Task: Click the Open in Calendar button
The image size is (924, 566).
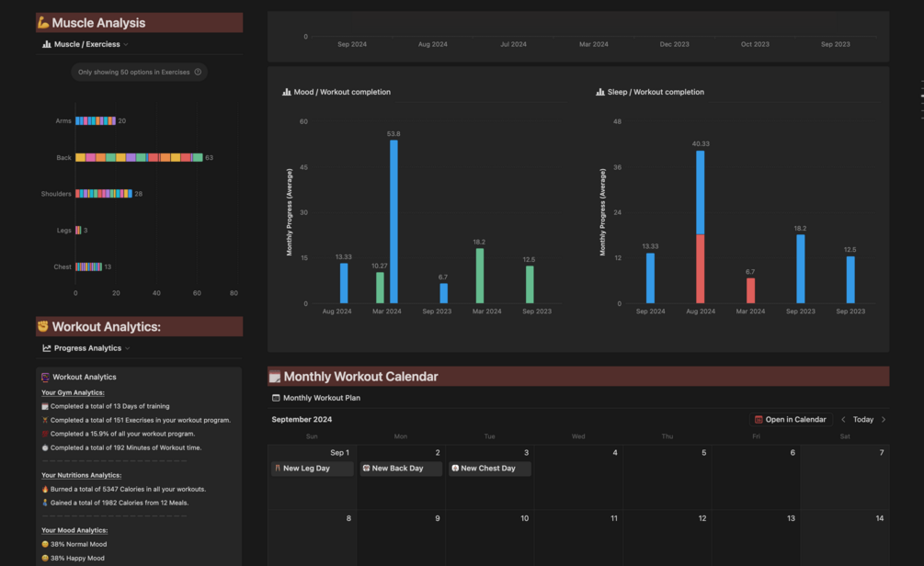Action: coord(791,419)
